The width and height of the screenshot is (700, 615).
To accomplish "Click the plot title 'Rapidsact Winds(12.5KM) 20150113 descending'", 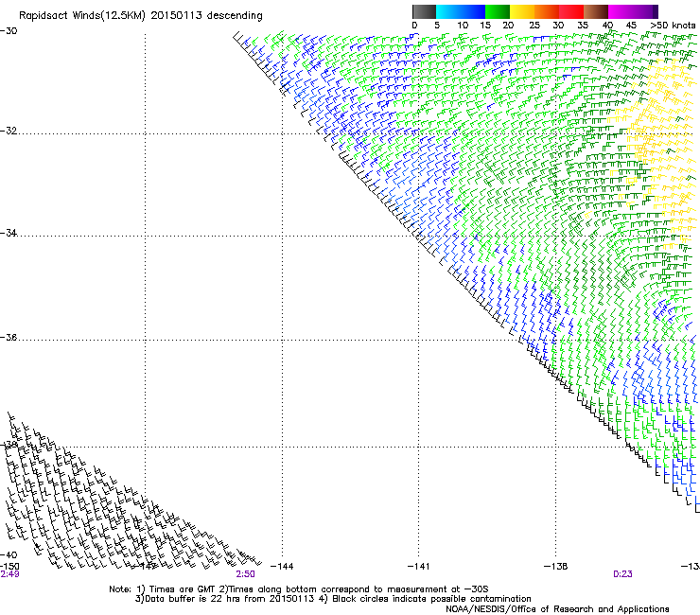I will [x=141, y=16].
